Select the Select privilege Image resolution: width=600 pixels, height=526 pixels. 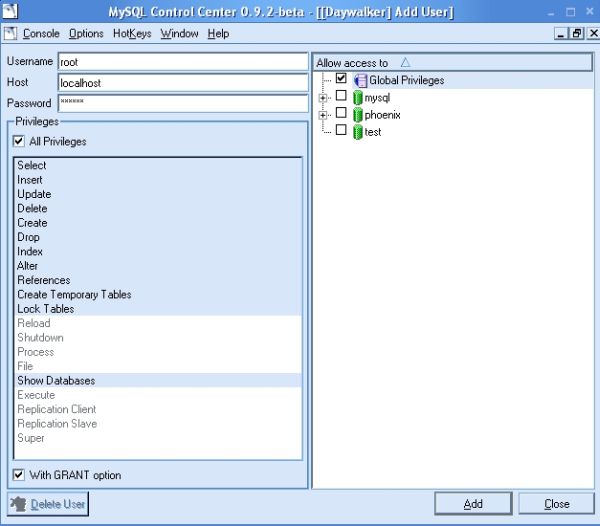click(158, 165)
